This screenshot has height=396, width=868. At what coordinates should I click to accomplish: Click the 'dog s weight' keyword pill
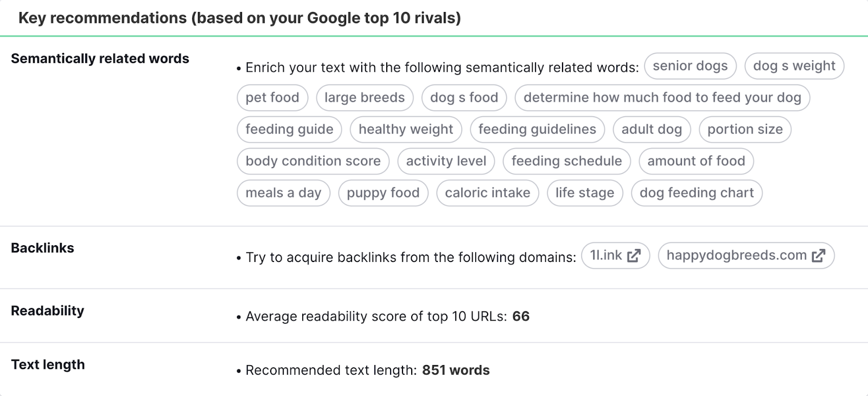794,66
